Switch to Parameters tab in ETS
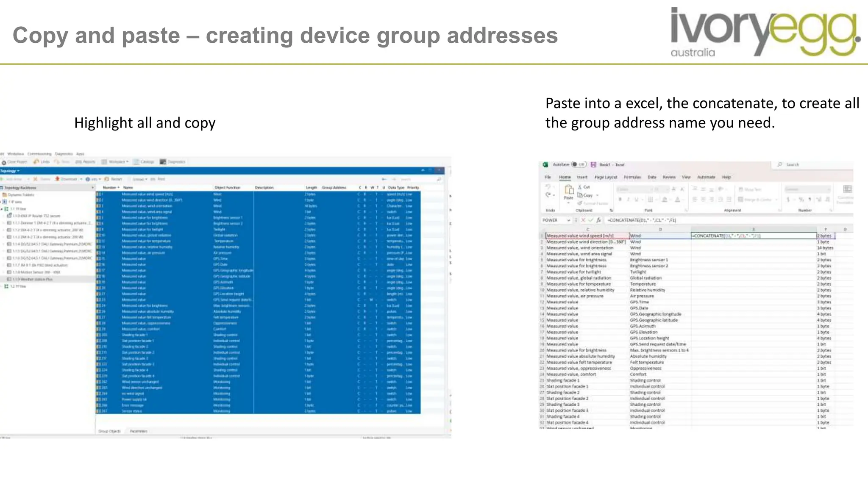Screen dimensions: 868x488 [x=139, y=431]
